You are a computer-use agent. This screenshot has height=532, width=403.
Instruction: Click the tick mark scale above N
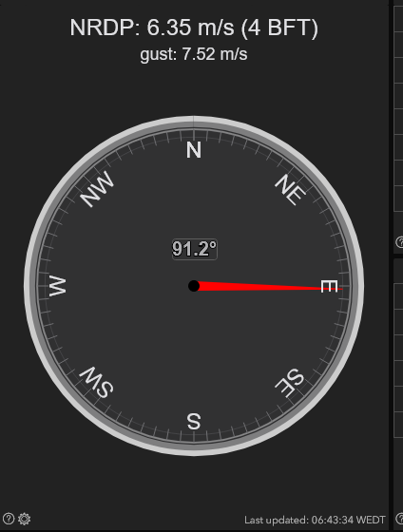tap(194, 134)
